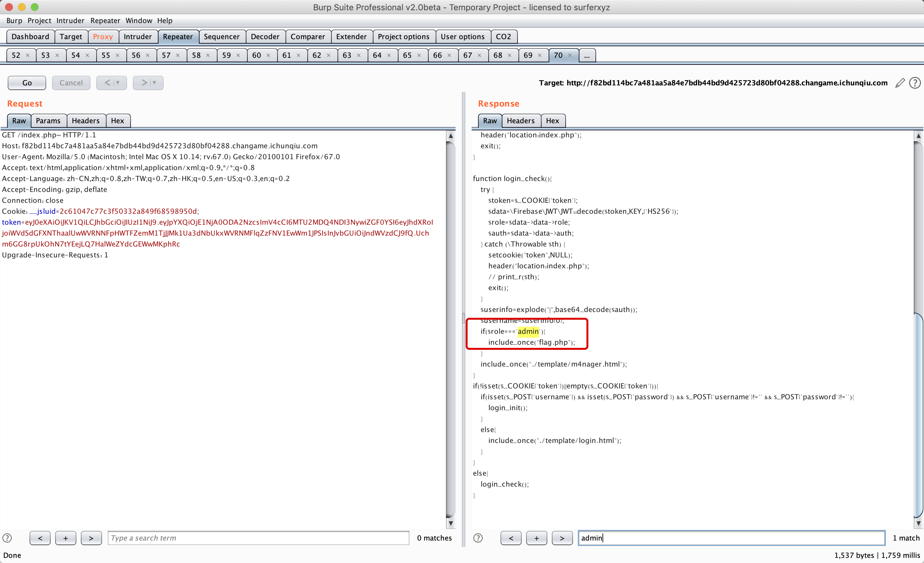Click the pencil icon to edit target

(x=900, y=83)
